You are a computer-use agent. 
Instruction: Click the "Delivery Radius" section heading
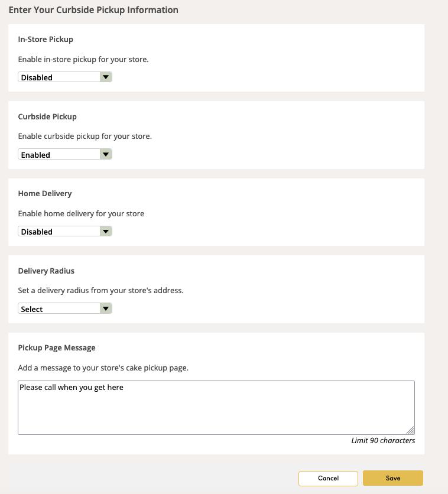pos(46,271)
